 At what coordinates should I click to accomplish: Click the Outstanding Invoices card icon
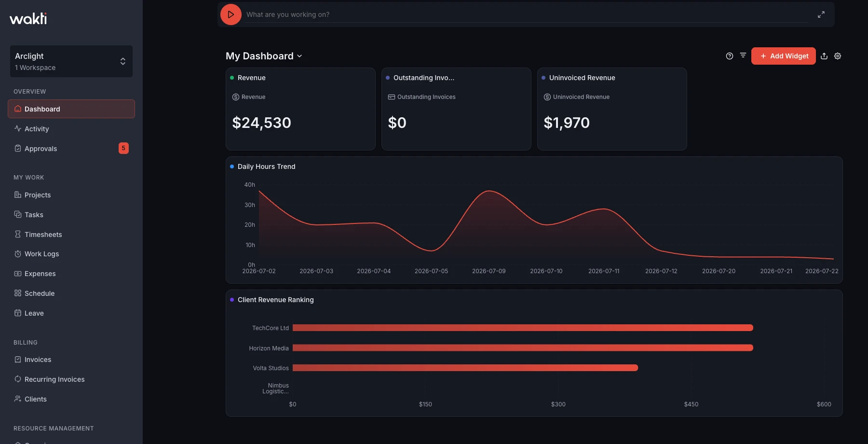pyautogui.click(x=392, y=97)
